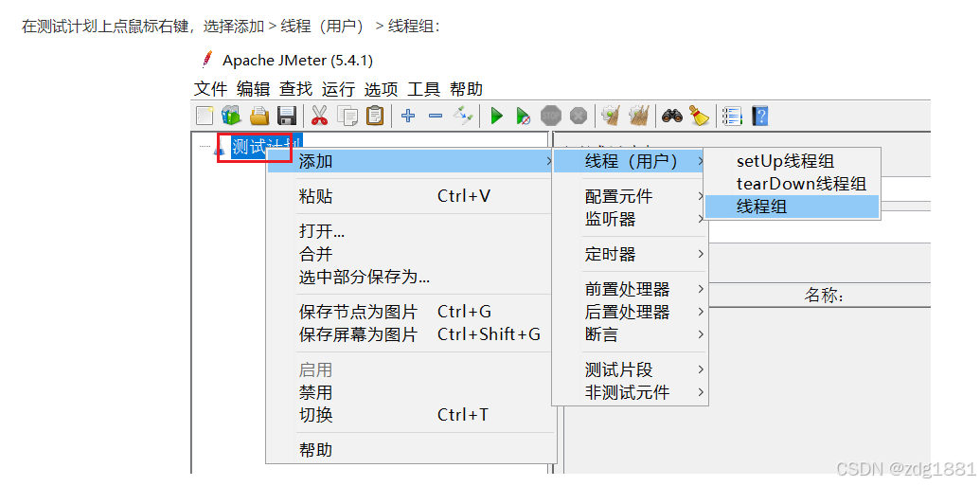This screenshot has width=980, height=486.
Task: Choose 切换 in the context menu
Action: pyautogui.click(x=411, y=415)
